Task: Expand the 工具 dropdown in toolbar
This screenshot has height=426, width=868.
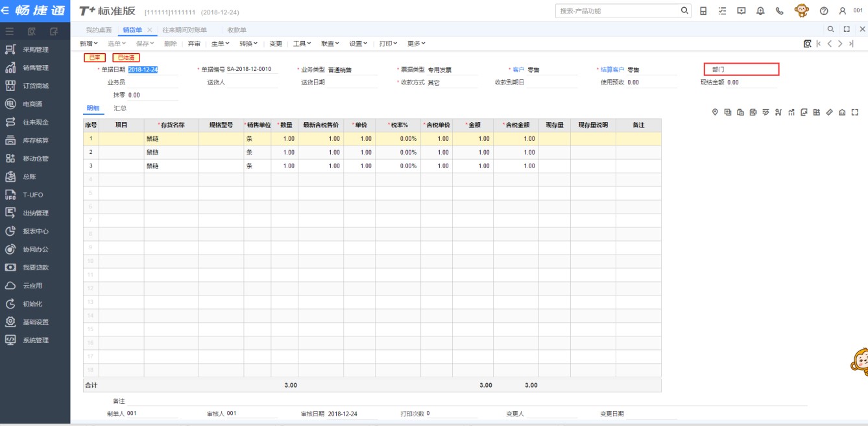Action: pyautogui.click(x=302, y=44)
